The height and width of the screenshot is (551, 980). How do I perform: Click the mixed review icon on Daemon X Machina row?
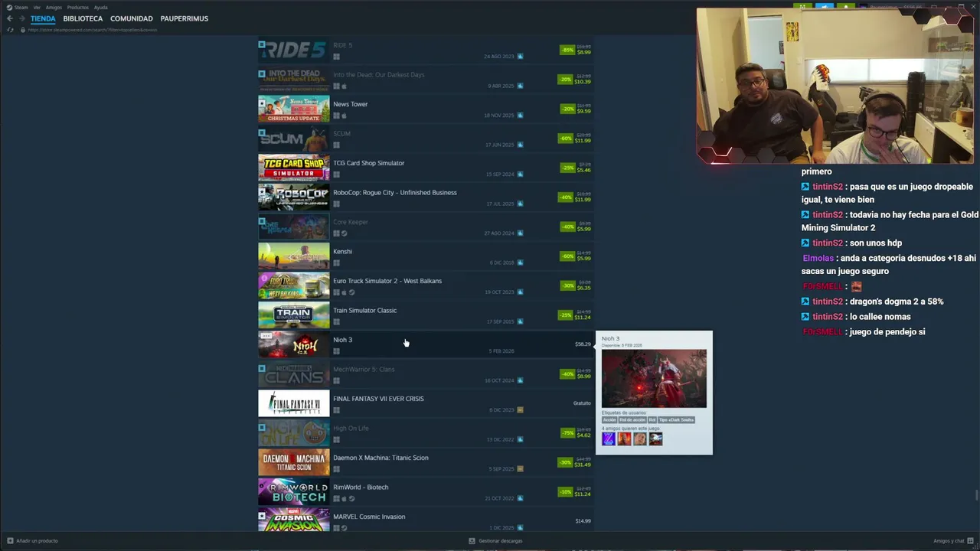pyautogui.click(x=520, y=469)
